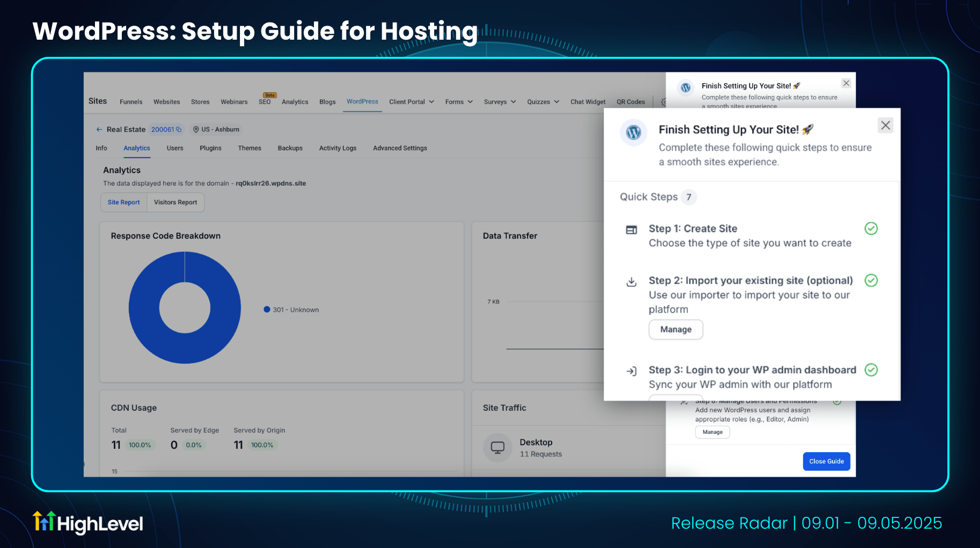Go to Blogs in the top navigation
Image resolution: width=980 pixels, height=548 pixels.
click(327, 102)
